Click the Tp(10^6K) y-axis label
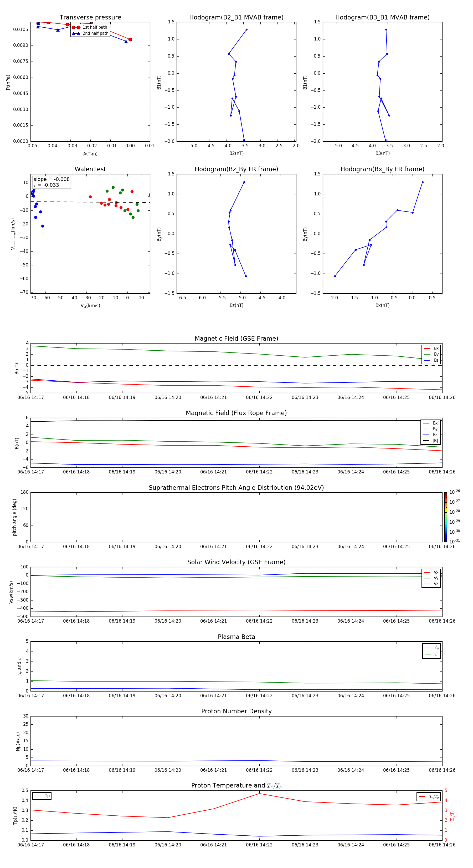This screenshot has width=473, height=868. (x=15, y=815)
